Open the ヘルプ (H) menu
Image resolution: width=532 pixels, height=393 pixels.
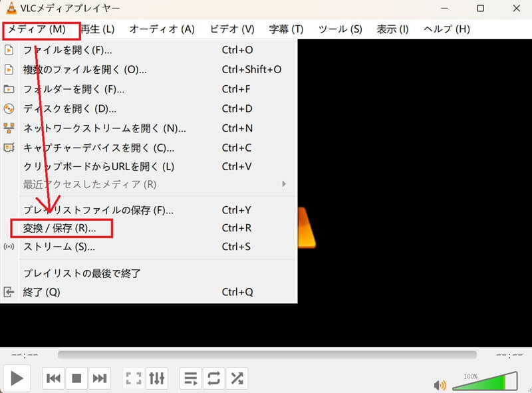pyautogui.click(x=446, y=29)
